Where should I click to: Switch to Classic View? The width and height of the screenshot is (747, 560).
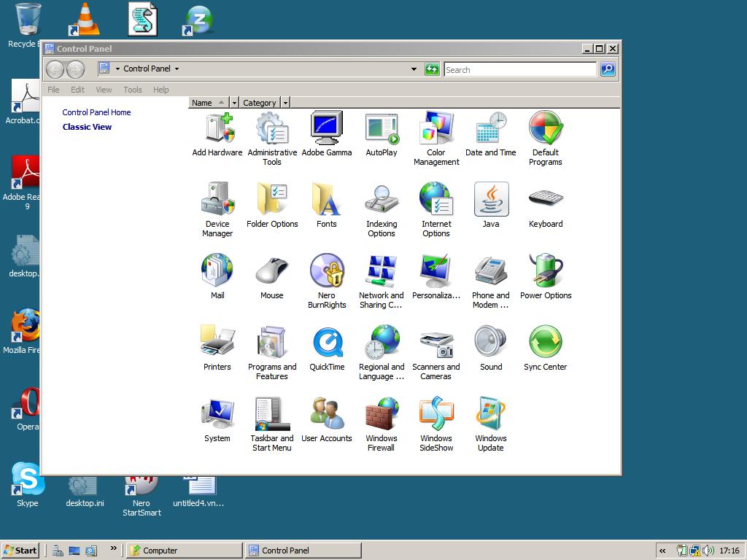pos(87,126)
